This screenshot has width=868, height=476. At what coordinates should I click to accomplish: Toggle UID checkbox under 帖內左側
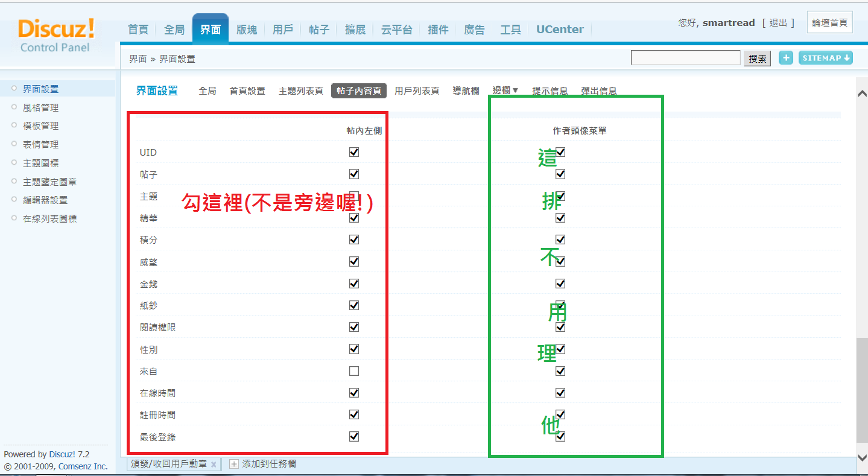click(354, 152)
